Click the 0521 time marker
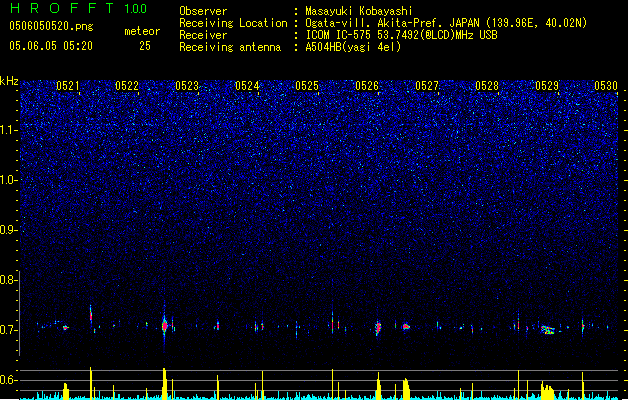629x400 pixels. click(67, 86)
